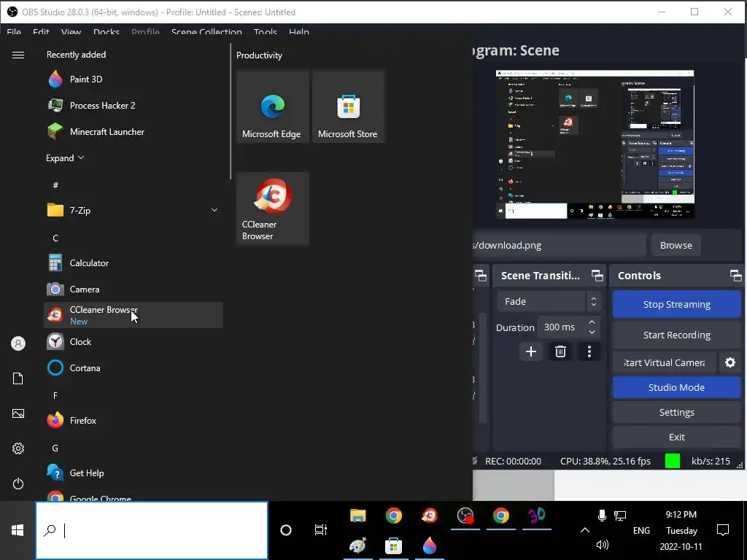Open the OBS Help menu

coord(299,32)
